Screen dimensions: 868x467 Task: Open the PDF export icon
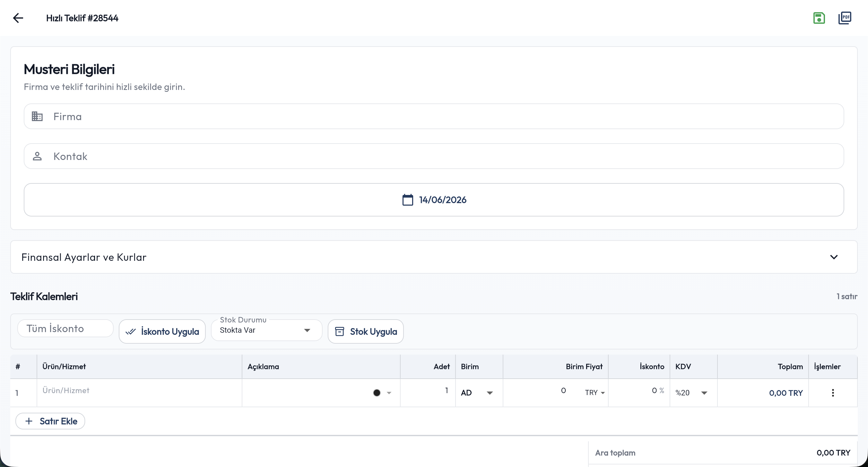click(845, 18)
